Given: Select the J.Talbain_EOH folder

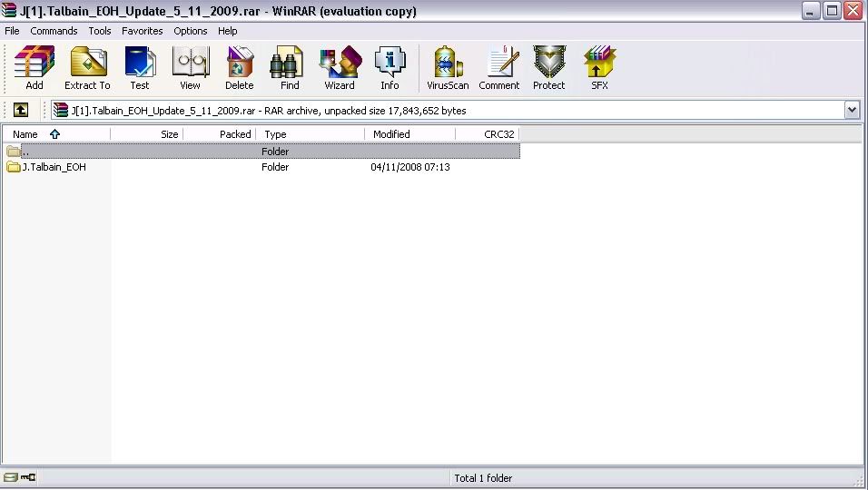Looking at the screenshot, I should click(x=54, y=167).
